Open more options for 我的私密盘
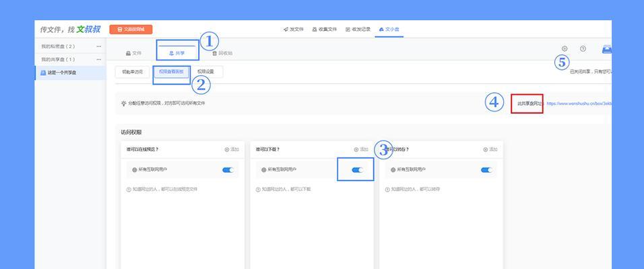Screen dimensions: 644x269 (98, 47)
